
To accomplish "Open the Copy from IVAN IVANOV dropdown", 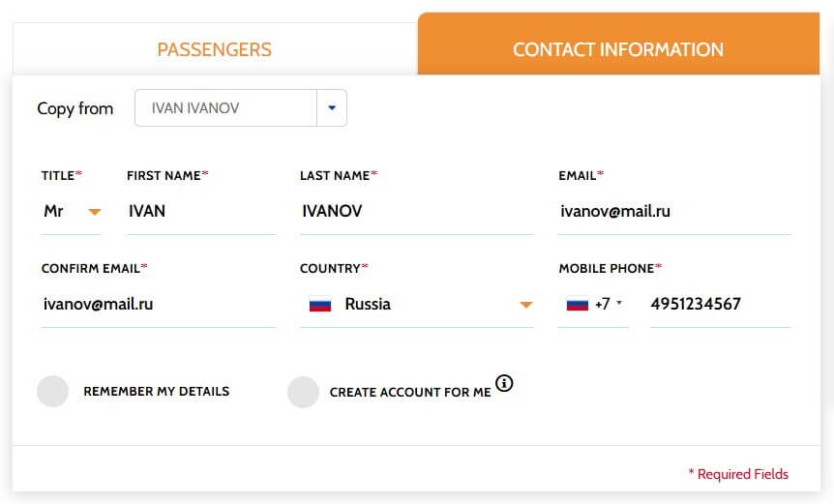I will pyautogui.click(x=241, y=108).
